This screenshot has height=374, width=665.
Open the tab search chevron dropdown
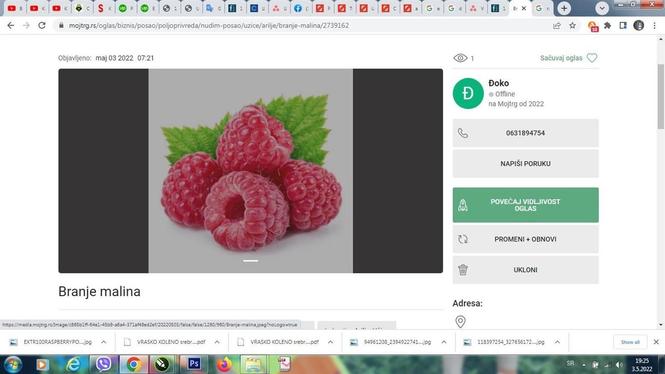tap(602, 8)
